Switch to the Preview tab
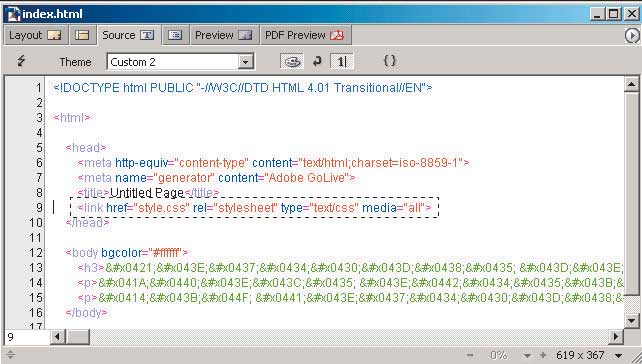This screenshot has width=642, height=364. (x=224, y=35)
